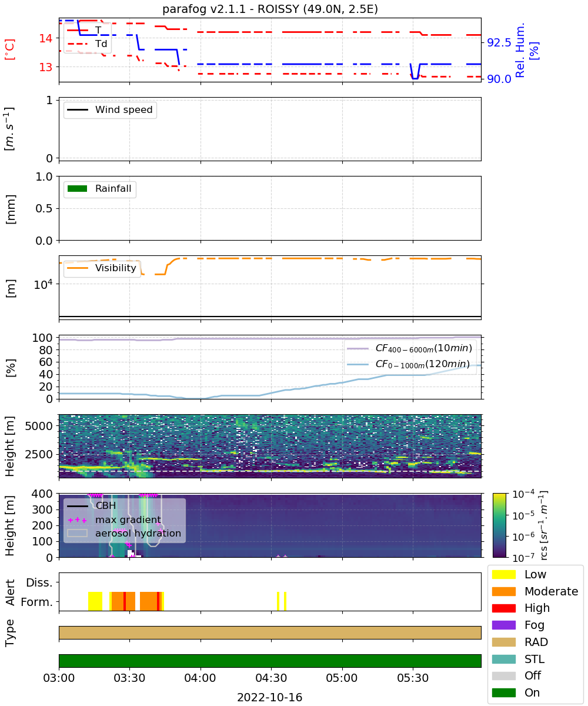This screenshot has width=588, height=706.
Task: Click the CF 0-1000m (120min) legend entry
Action: click(x=409, y=365)
